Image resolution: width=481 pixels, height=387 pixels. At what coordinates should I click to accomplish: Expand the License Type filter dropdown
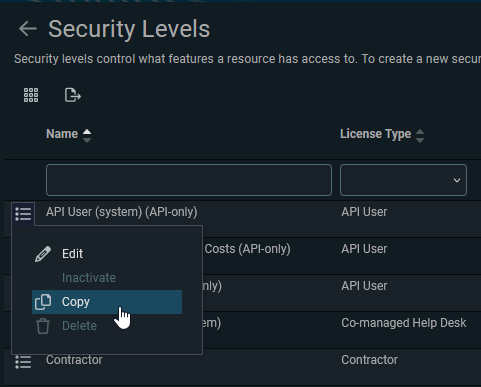[403, 180]
